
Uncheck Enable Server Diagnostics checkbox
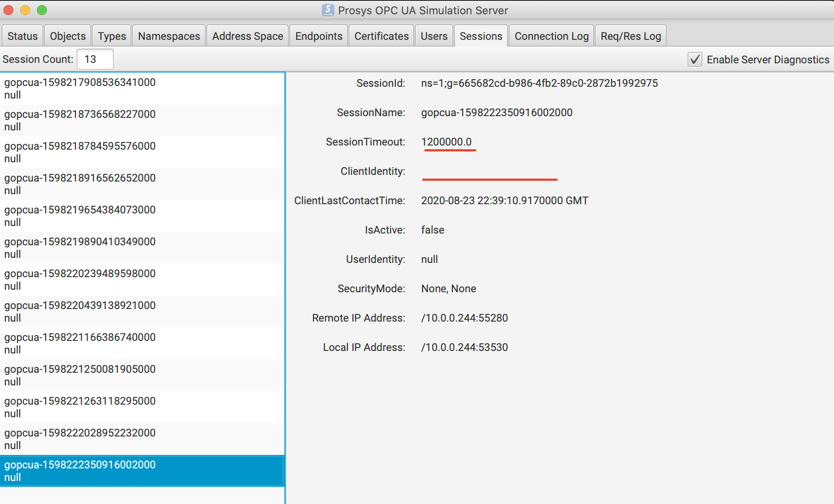[x=695, y=59]
